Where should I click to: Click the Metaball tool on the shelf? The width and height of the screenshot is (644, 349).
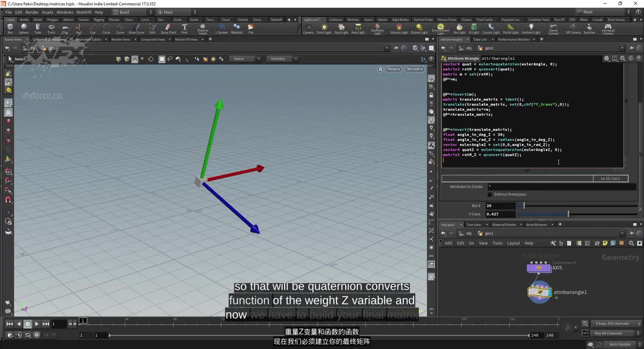tap(237, 28)
